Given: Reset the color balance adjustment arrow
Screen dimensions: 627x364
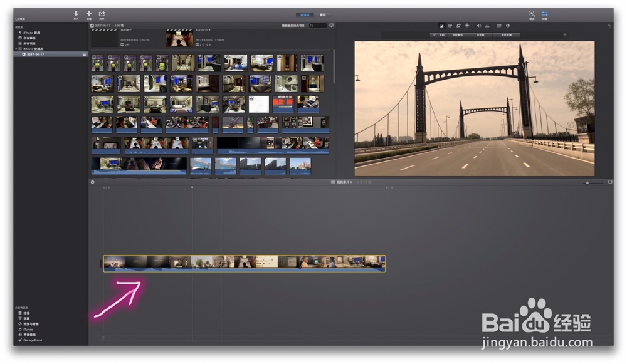Looking at the screenshot, I should [x=565, y=35].
